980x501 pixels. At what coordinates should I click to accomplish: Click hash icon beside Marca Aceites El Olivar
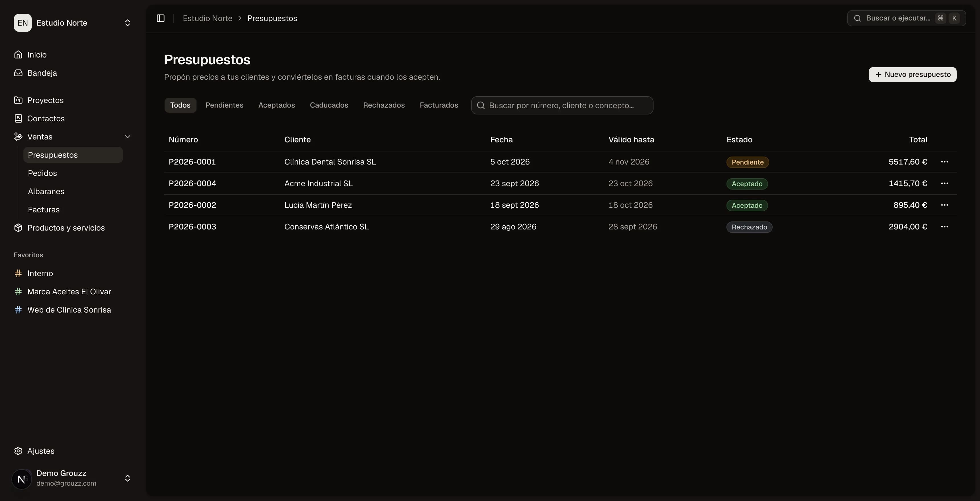point(18,291)
